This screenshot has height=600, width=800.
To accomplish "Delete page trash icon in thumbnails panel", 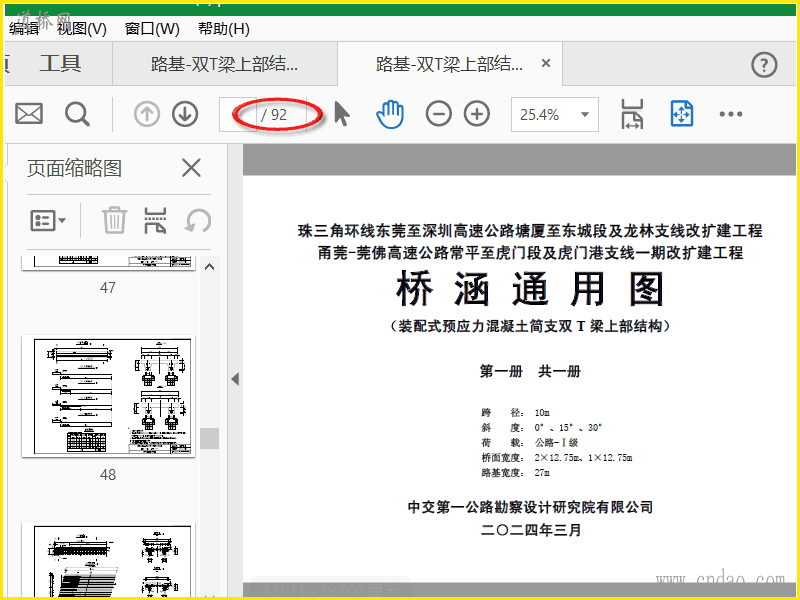I will 114,220.
